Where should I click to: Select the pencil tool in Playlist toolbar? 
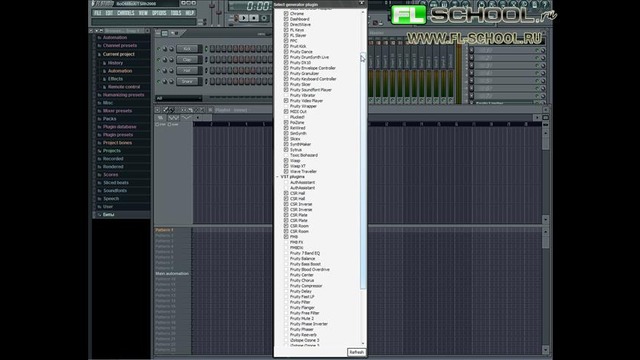click(166, 110)
